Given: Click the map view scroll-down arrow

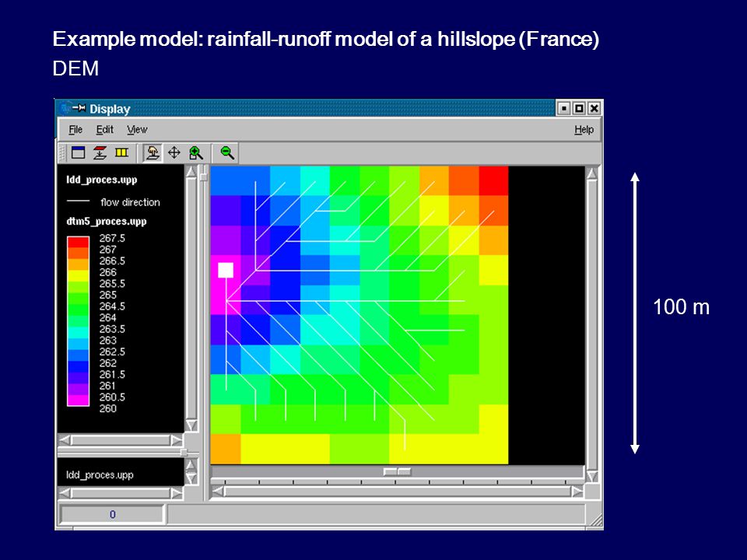Looking at the screenshot, I should (591, 476).
